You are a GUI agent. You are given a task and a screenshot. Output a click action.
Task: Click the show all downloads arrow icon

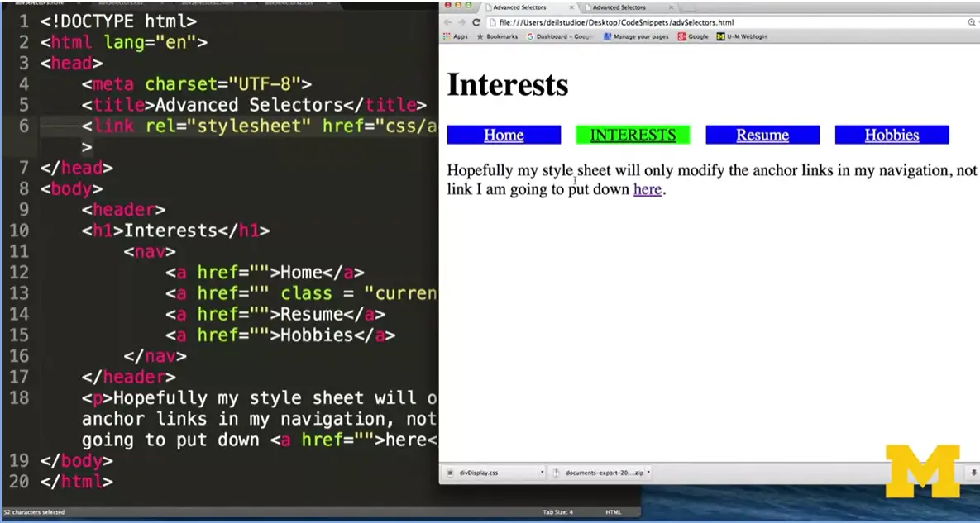[973, 473]
